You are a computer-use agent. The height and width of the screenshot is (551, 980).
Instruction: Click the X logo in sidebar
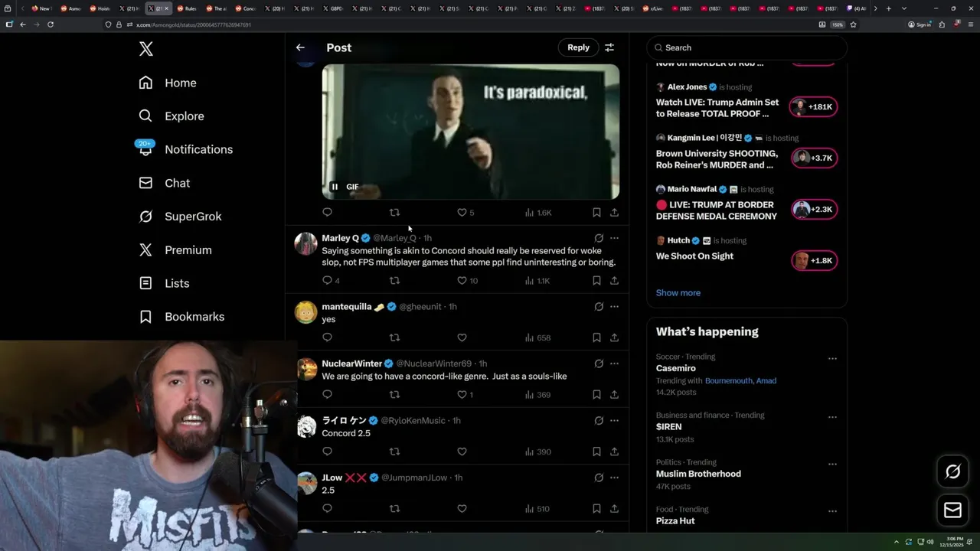(x=146, y=49)
